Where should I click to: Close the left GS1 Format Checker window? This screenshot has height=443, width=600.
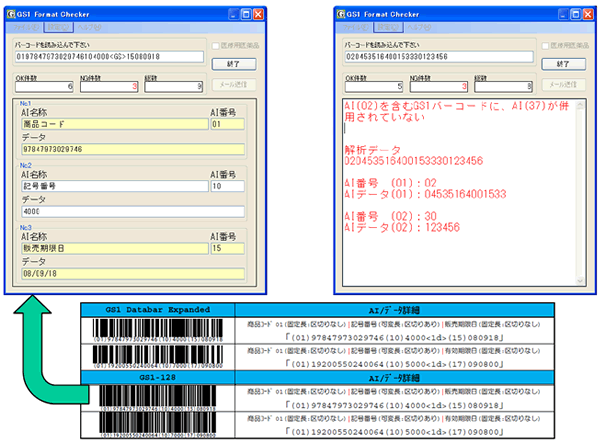point(259,15)
